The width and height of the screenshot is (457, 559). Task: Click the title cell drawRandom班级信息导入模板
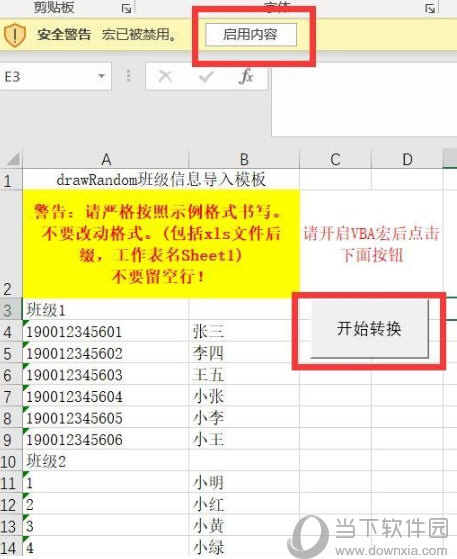pos(161,180)
